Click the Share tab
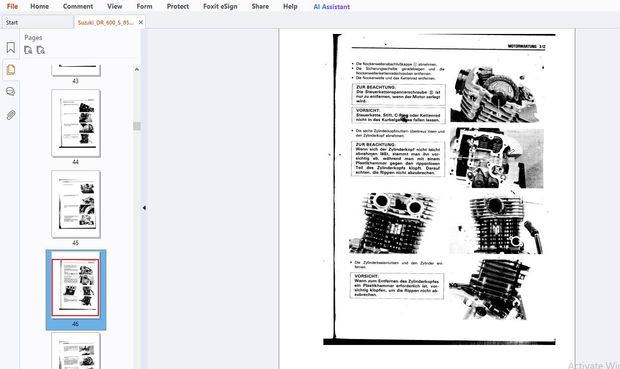The width and height of the screenshot is (620, 369). coord(260,6)
